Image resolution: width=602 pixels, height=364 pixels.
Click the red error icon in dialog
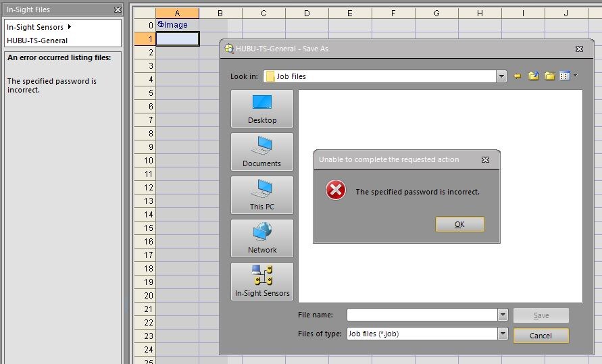(x=336, y=190)
